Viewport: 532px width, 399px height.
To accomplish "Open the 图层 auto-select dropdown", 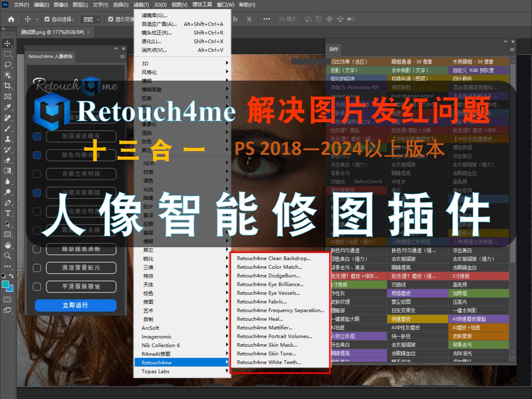I will pos(91,19).
